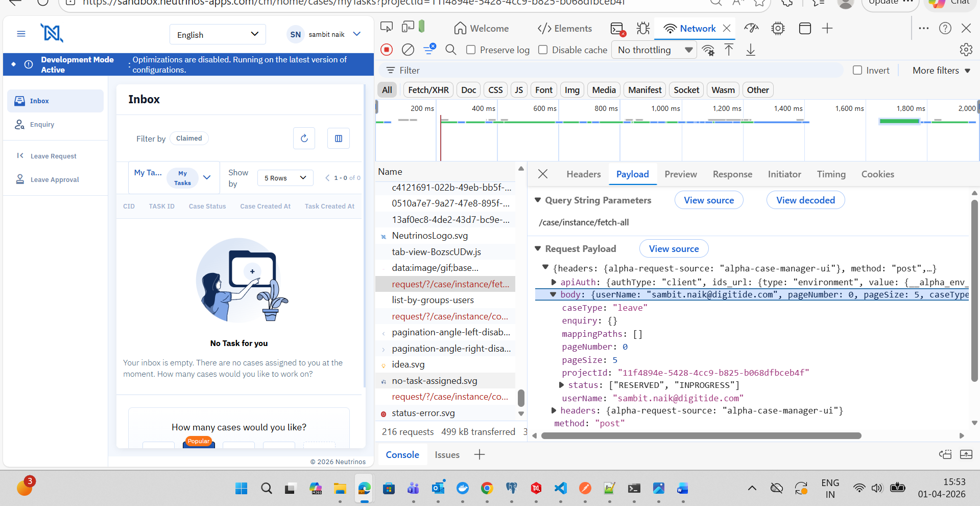This screenshot has height=506, width=980.
Task: Click the Neutrinos logo in the header
Action: point(52,33)
